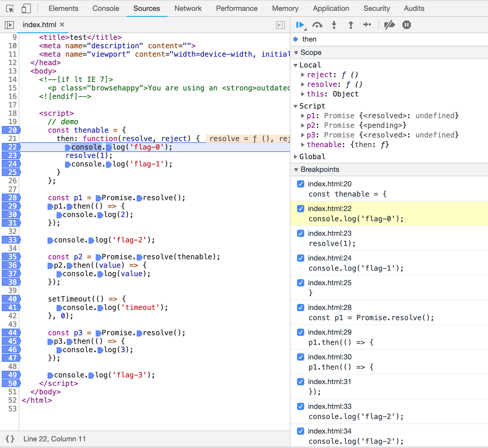Show the file navigator sidebar
Screen dimensions: 488x448
(x=9, y=25)
